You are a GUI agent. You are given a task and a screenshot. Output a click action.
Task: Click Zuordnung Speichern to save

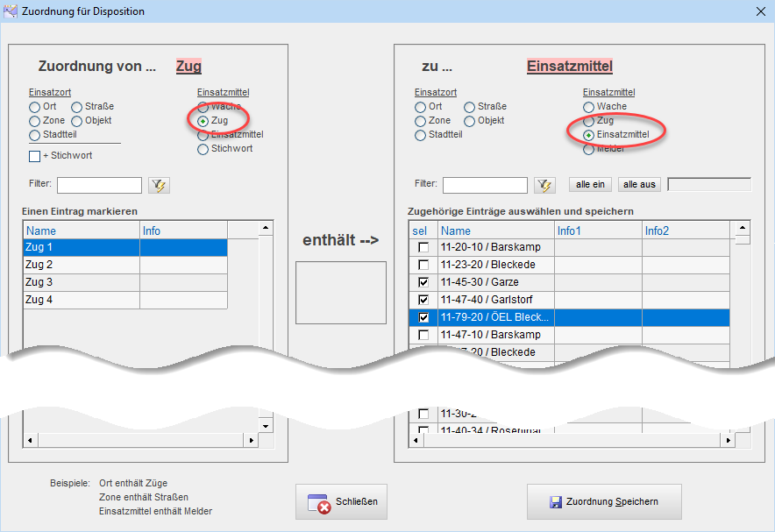click(603, 501)
